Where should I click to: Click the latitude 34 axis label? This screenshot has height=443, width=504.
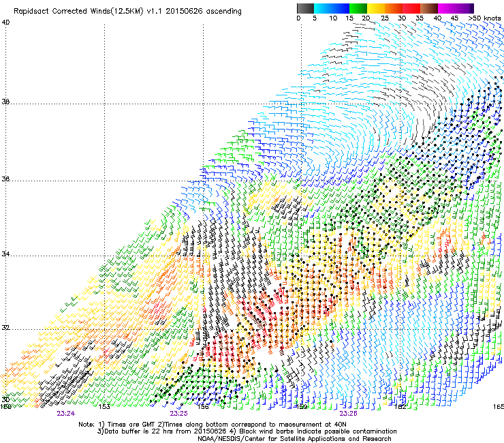click(5, 254)
